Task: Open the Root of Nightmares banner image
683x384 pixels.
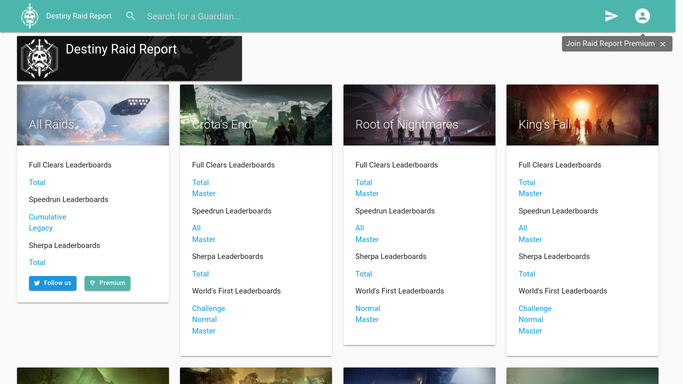Action: 419,115
